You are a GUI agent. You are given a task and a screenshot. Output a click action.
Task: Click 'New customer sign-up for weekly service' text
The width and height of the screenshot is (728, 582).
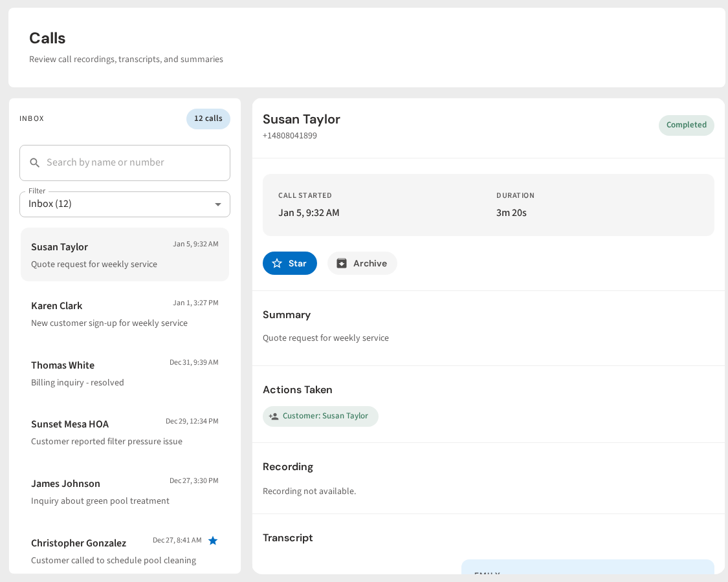coord(109,323)
